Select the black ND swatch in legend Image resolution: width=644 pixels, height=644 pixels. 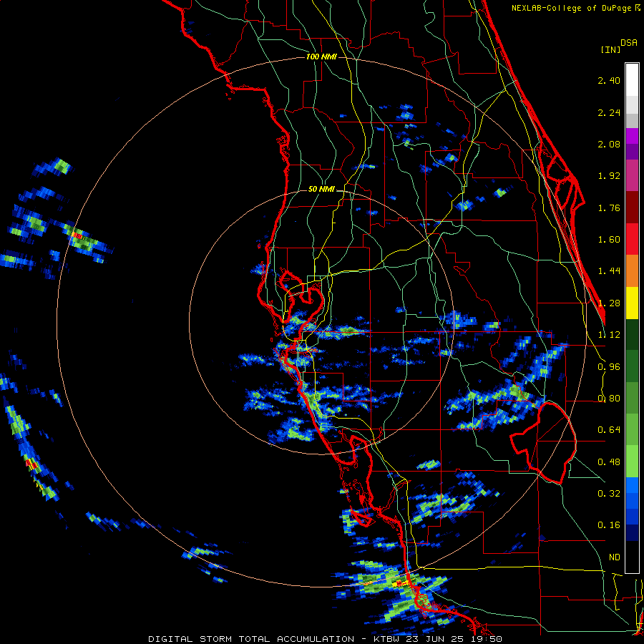632,557
